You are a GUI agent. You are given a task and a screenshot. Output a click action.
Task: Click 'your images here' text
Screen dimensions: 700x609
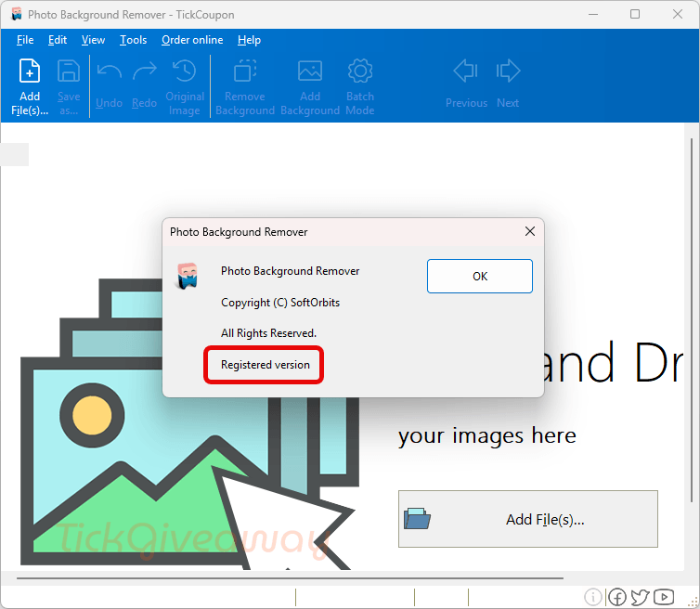487,435
